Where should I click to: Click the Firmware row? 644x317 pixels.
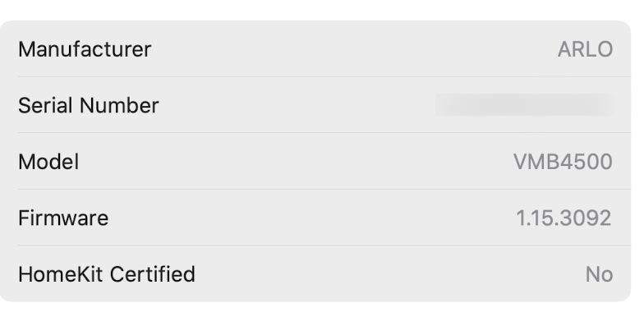pyautogui.click(x=315, y=217)
